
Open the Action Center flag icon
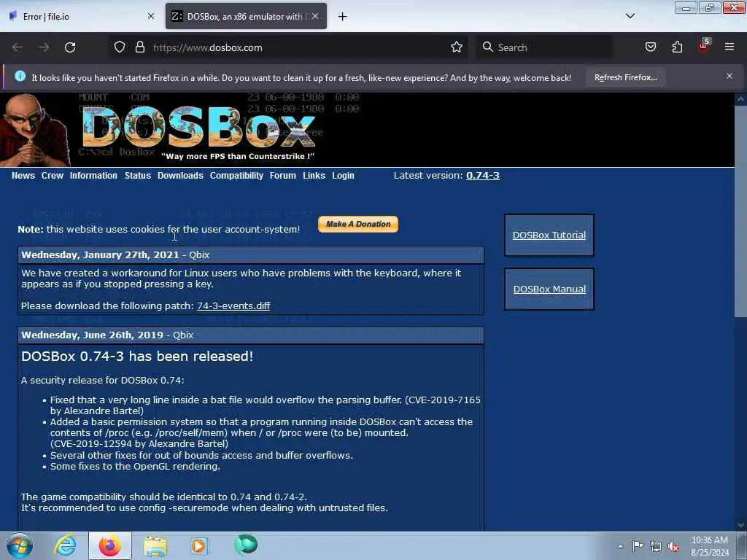pos(638,545)
